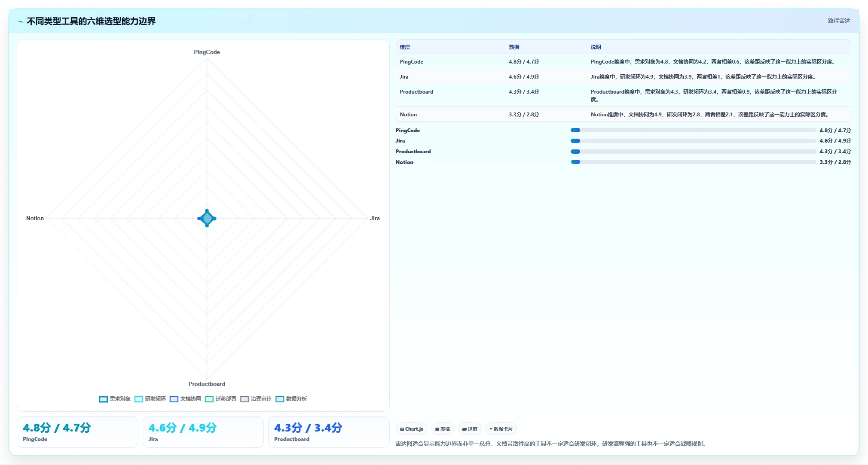Hide the 治理审计 legend dataset

click(256, 399)
